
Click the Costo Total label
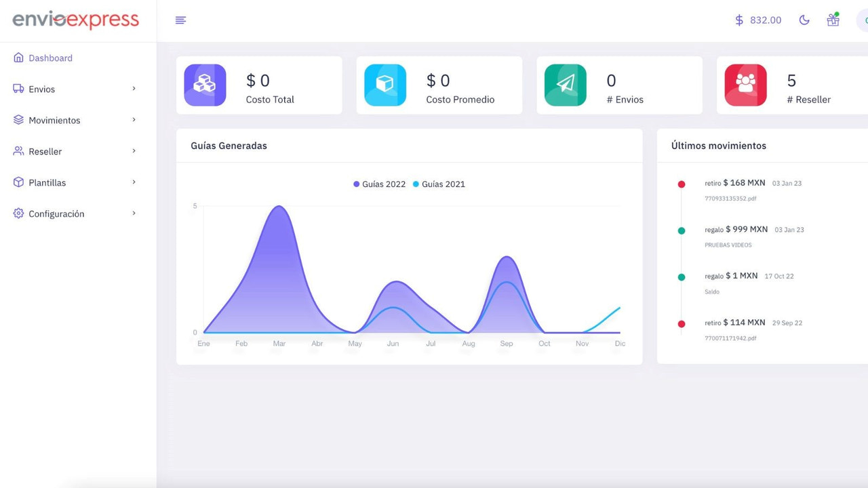click(270, 100)
